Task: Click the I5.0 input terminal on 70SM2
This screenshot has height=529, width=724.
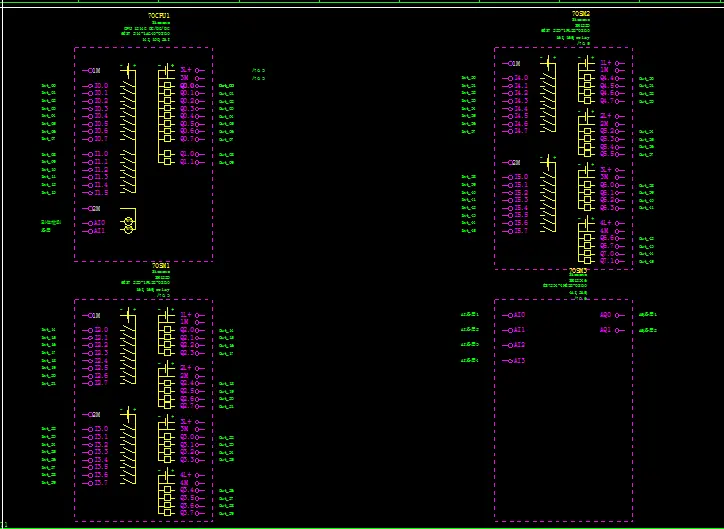Action: (519, 177)
